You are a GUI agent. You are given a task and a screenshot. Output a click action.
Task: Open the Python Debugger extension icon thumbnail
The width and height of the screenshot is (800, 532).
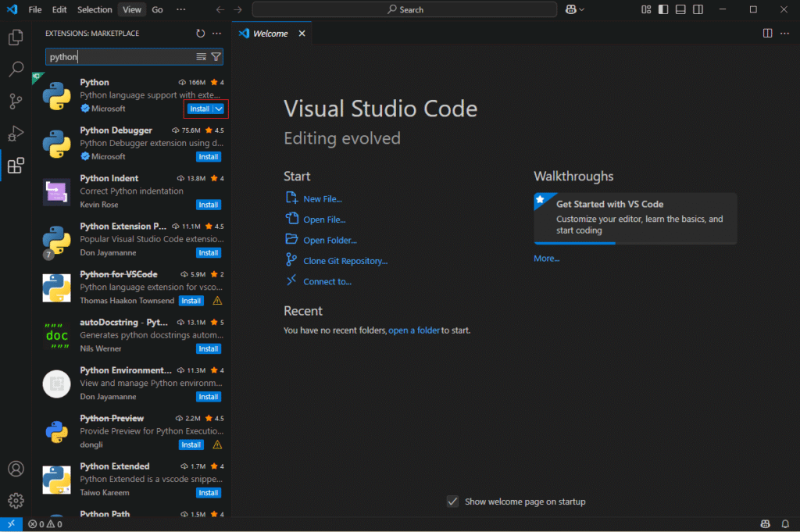coord(56,143)
